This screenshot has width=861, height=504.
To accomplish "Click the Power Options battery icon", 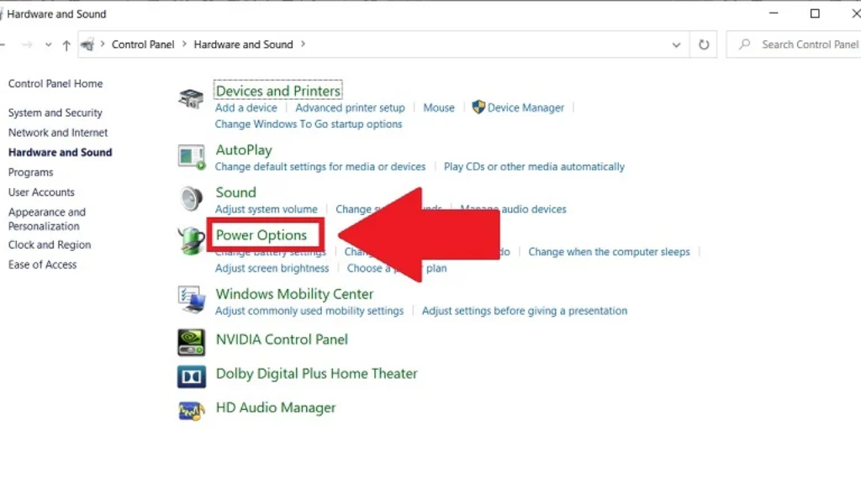I will [191, 242].
